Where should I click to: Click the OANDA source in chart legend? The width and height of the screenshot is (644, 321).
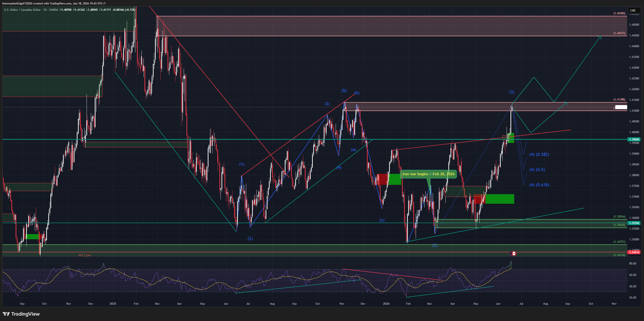coord(53,10)
